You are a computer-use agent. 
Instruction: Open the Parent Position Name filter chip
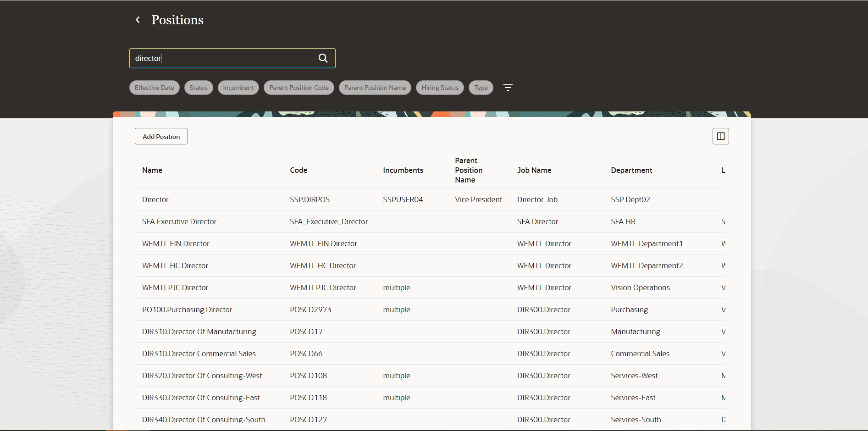click(x=375, y=88)
